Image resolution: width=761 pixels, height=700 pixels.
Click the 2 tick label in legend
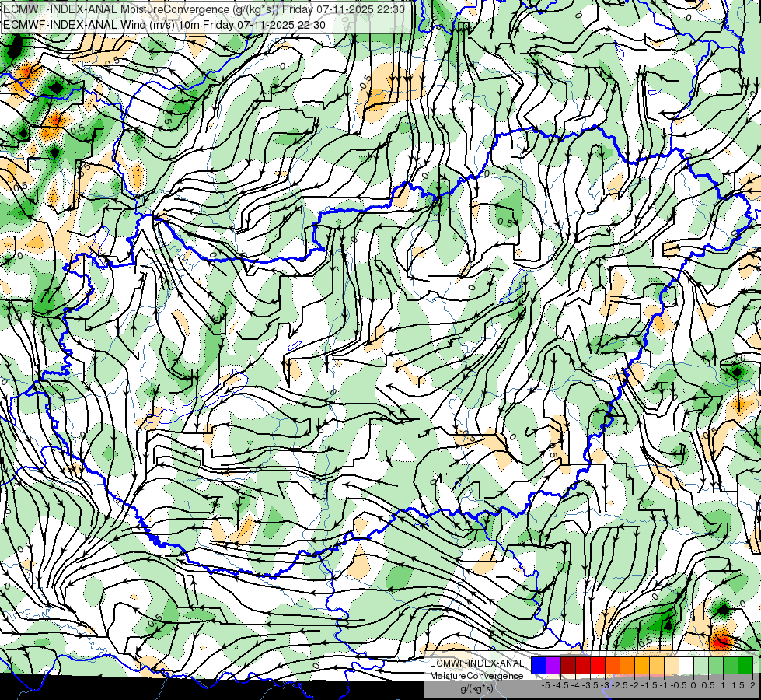click(x=752, y=685)
